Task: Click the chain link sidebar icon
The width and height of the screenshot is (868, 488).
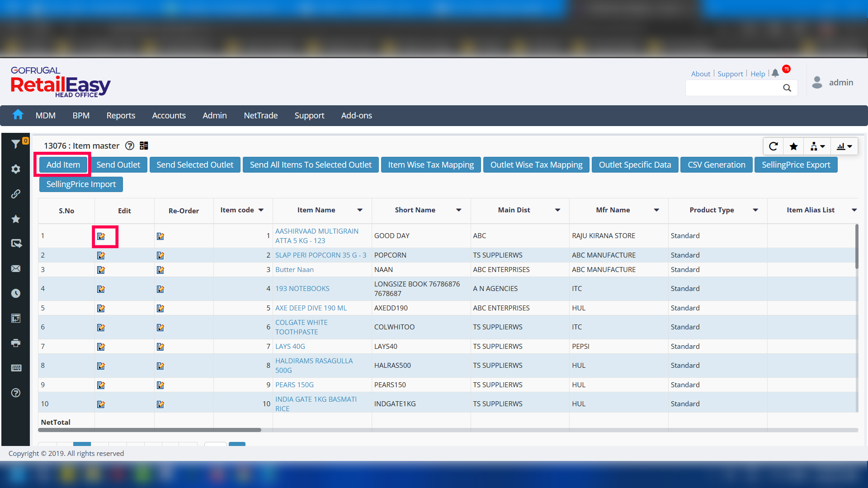Action: pos(16,194)
